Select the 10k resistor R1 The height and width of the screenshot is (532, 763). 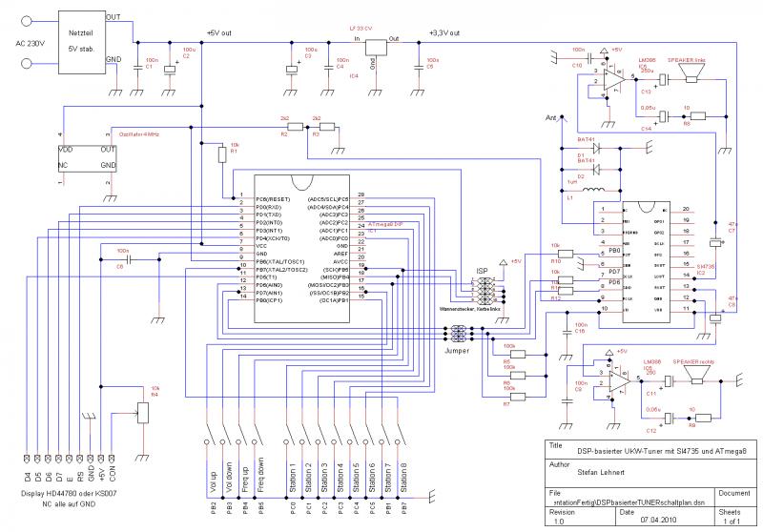(221, 151)
